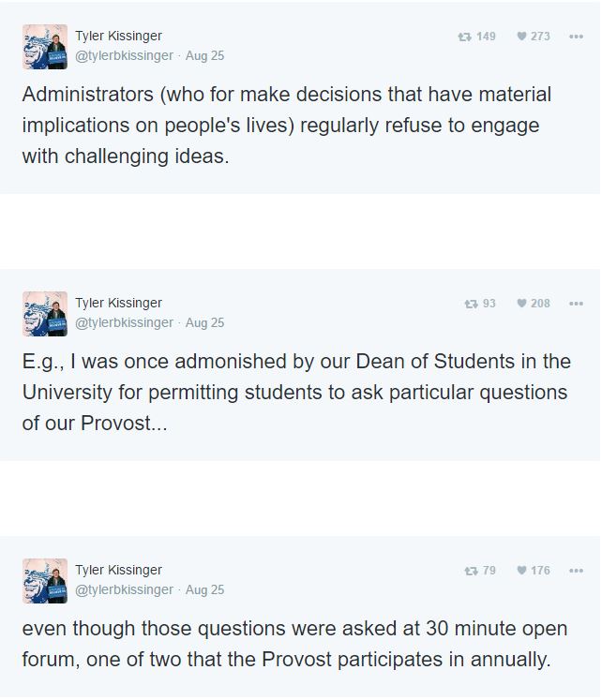Open Aug 25 timestamp on the Provost question tweet
Viewport: 602px width, 700px height.
pos(205,322)
